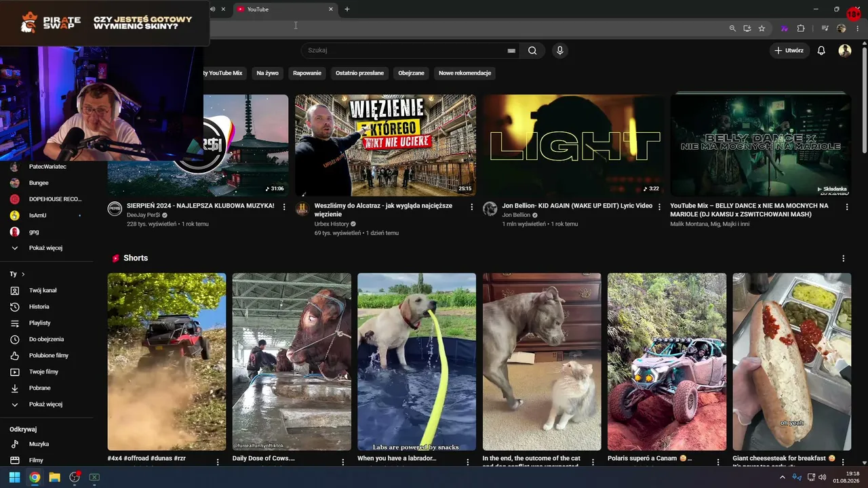
Task: Open YouTube notifications bell
Action: click(821, 50)
